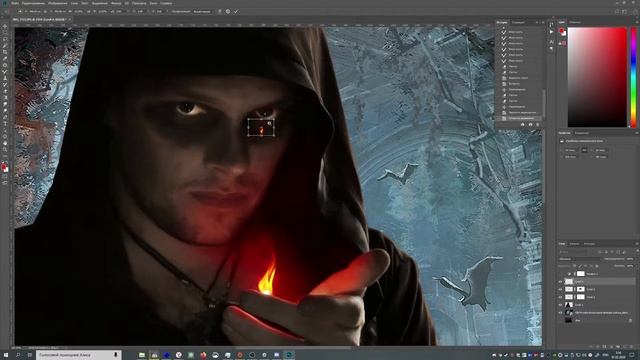The image size is (640, 360).
Task: Select the Lasso tool
Action: [x=5, y=40]
